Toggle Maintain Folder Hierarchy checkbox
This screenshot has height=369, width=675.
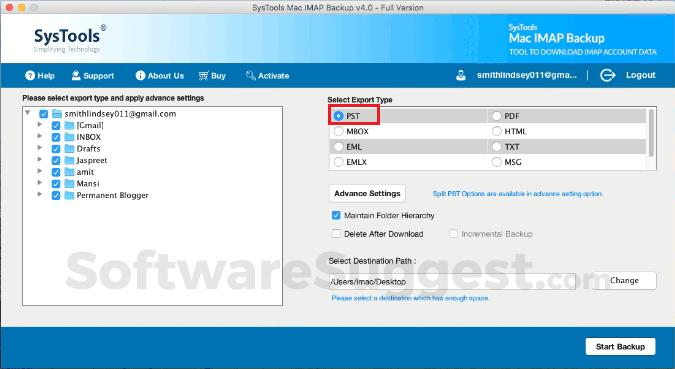point(336,215)
